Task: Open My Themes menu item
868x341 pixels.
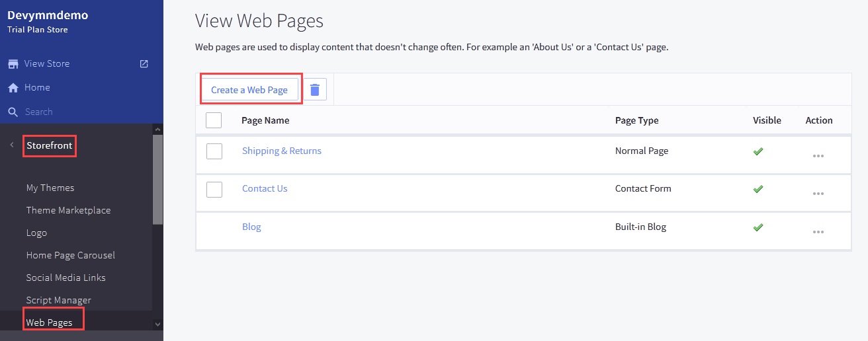Action: (50, 188)
